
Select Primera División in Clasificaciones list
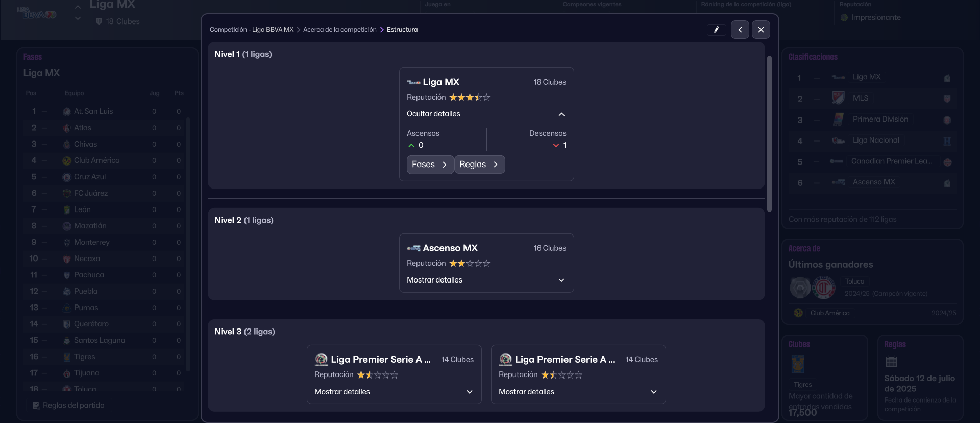point(880,119)
